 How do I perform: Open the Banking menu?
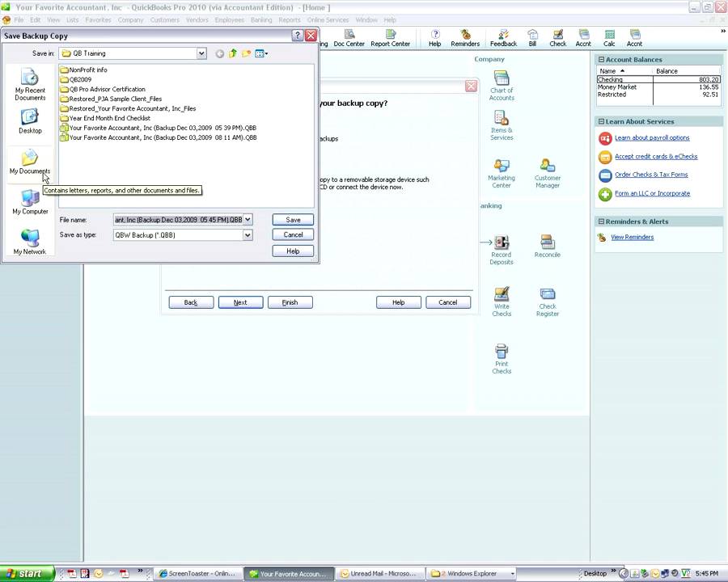pyautogui.click(x=261, y=20)
